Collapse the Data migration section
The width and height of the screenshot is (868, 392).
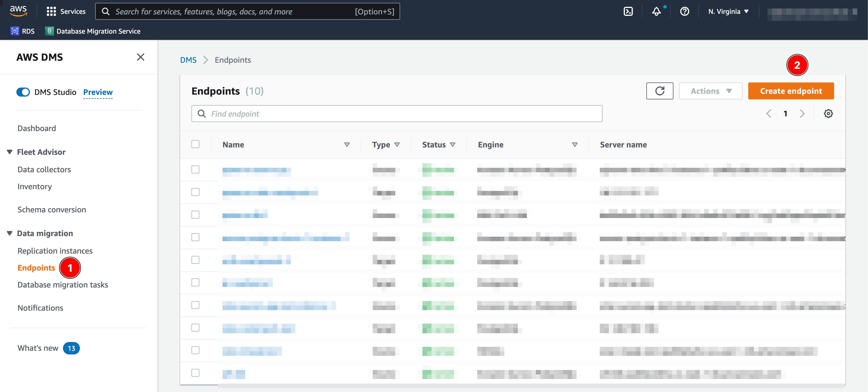coord(9,233)
